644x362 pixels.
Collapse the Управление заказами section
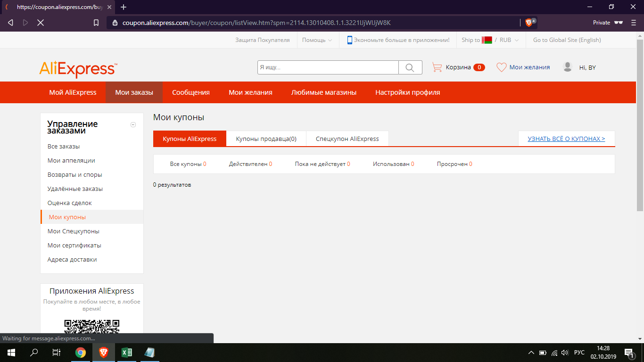(x=133, y=124)
